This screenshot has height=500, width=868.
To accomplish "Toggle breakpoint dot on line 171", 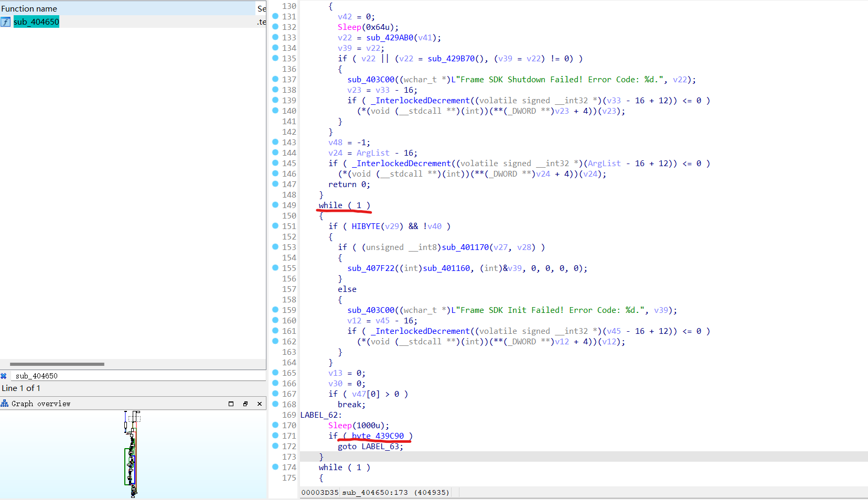I will tap(275, 436).
